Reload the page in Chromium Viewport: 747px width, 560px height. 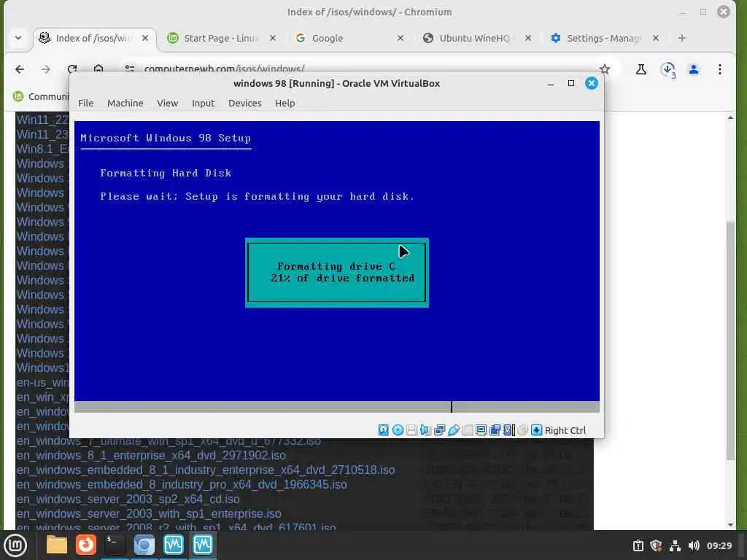pyautogui.click(x=72, y=69)
